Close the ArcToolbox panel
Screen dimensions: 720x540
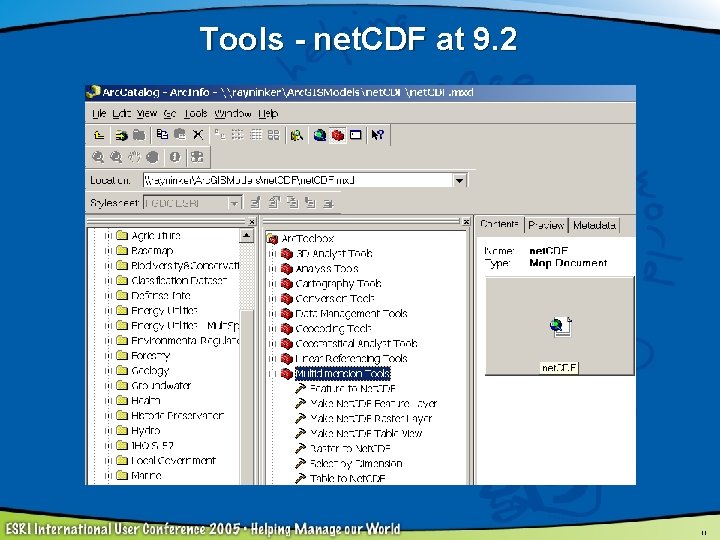466,222
